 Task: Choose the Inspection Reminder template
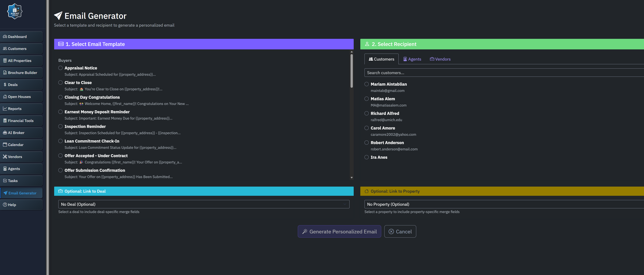pos(60,126)
